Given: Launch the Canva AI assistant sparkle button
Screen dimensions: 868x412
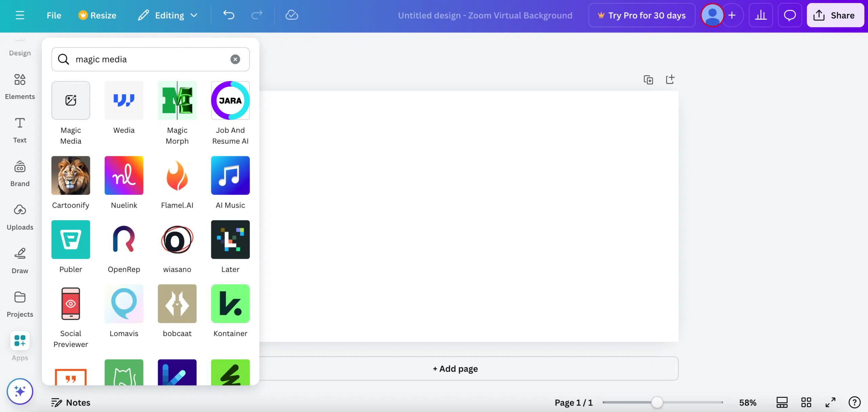Looking at the screenshot, I should pyautogui.click(x=20, y=391).
